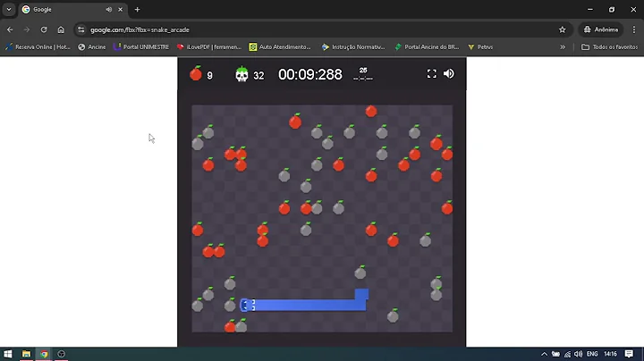Open the Portal Ancine do BR bookmark
This screenshot has height=361, width=644.
point(427,46)
